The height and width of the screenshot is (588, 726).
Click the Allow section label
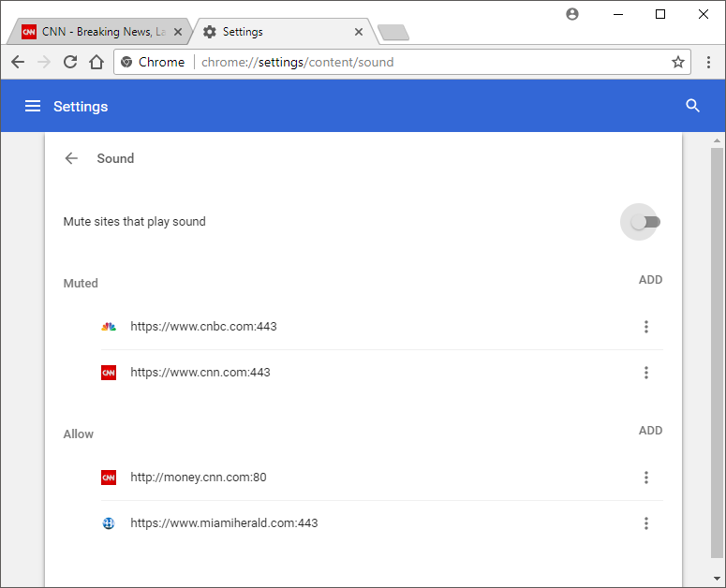coord(79,434)
